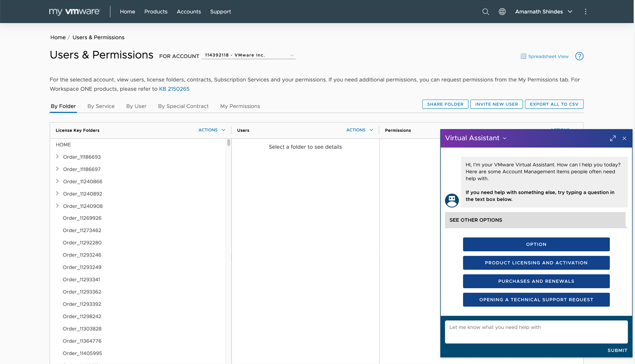The width and height of the screenshot is (635, 364).
Task: Expand folder Order_11240866
Action: [57, 181]
